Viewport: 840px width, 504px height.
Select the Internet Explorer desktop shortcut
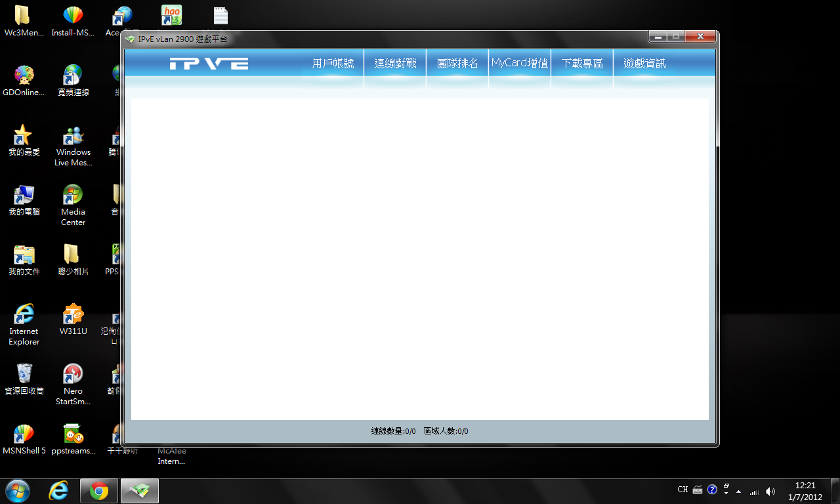click(x=24, y=325)
